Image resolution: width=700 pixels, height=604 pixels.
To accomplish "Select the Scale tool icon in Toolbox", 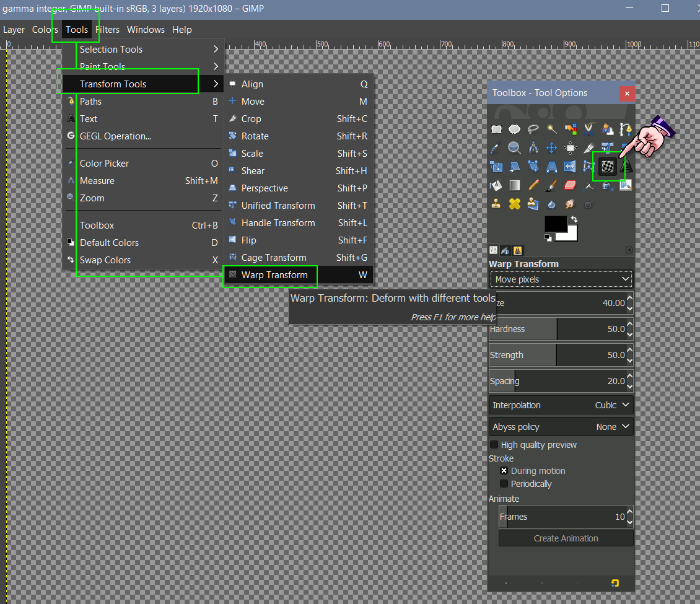I will tap(496, 167).
